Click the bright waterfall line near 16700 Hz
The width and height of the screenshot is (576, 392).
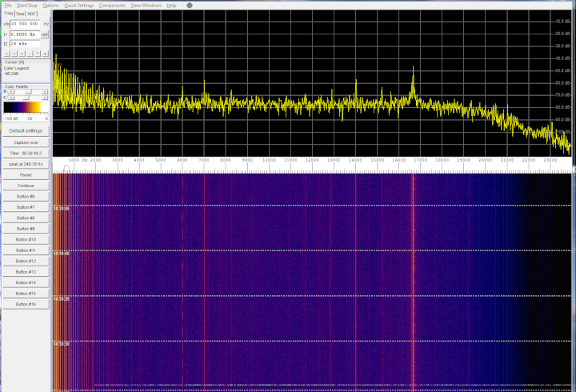pos(413,283)
